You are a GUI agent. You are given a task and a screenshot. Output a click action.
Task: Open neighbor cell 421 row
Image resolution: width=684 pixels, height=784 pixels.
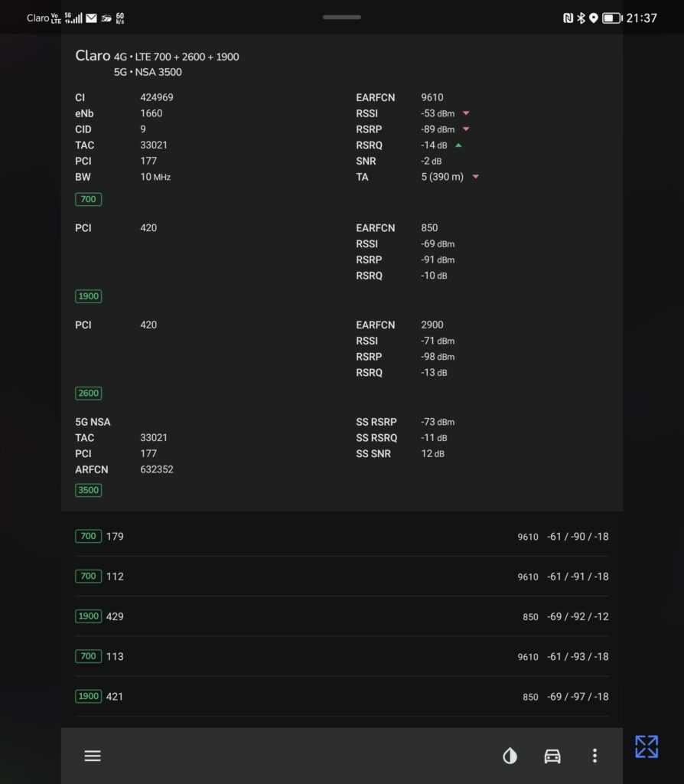(342, 696)
